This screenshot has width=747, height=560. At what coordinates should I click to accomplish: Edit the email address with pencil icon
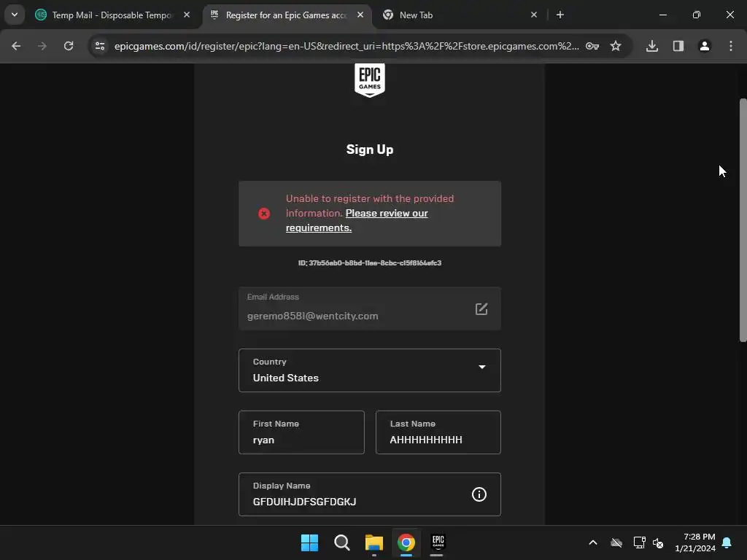point(481,308)
